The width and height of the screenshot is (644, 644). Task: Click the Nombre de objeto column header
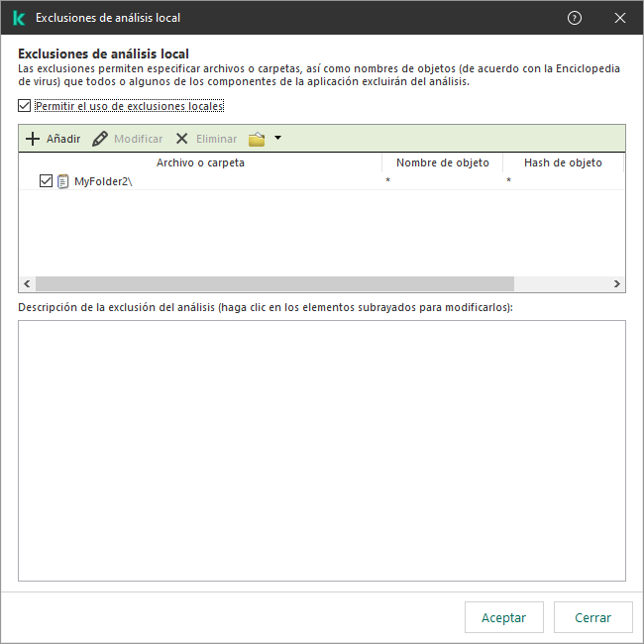click(442, 162)
